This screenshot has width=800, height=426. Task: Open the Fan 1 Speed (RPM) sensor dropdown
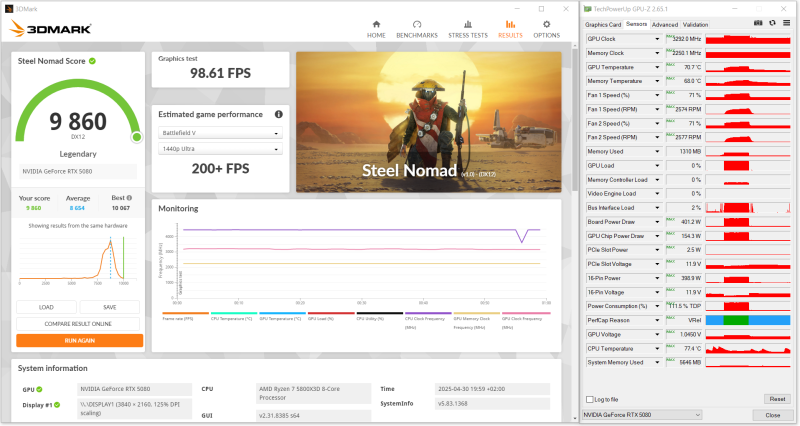[657, 109]
